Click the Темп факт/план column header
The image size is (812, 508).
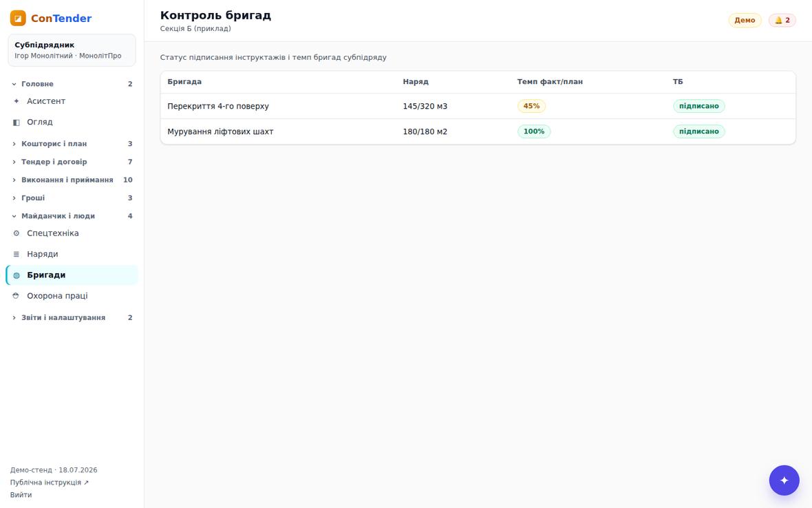click(549, 82)
